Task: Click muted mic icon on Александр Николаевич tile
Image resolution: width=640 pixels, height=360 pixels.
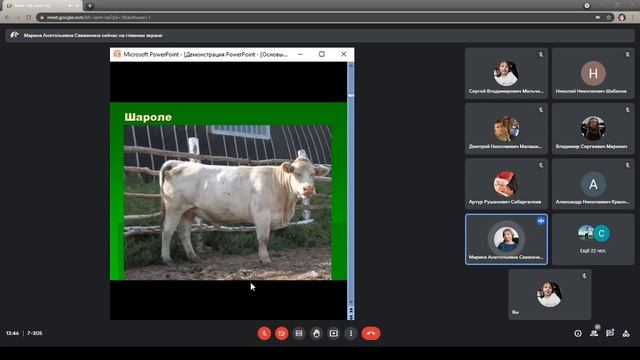Action: click(627, 165)
